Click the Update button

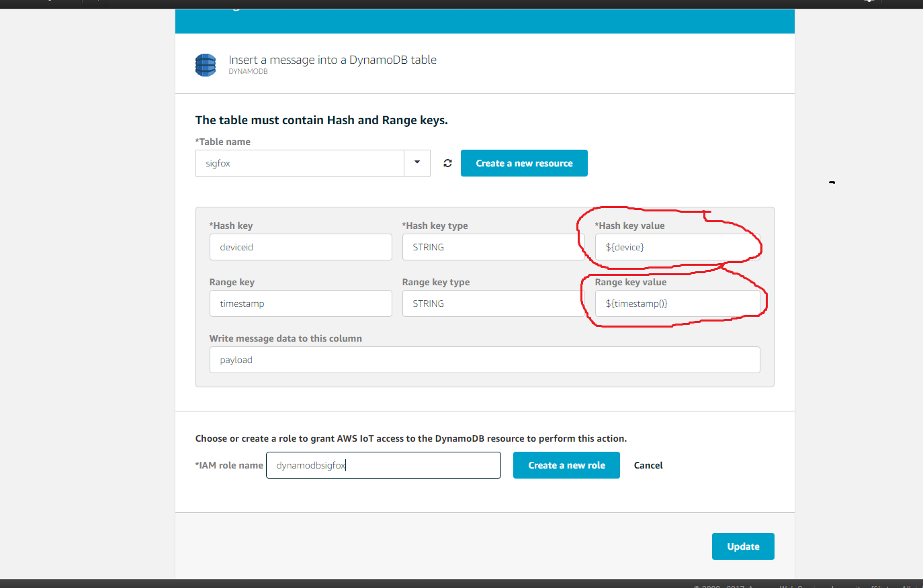[x=743, y=546]
